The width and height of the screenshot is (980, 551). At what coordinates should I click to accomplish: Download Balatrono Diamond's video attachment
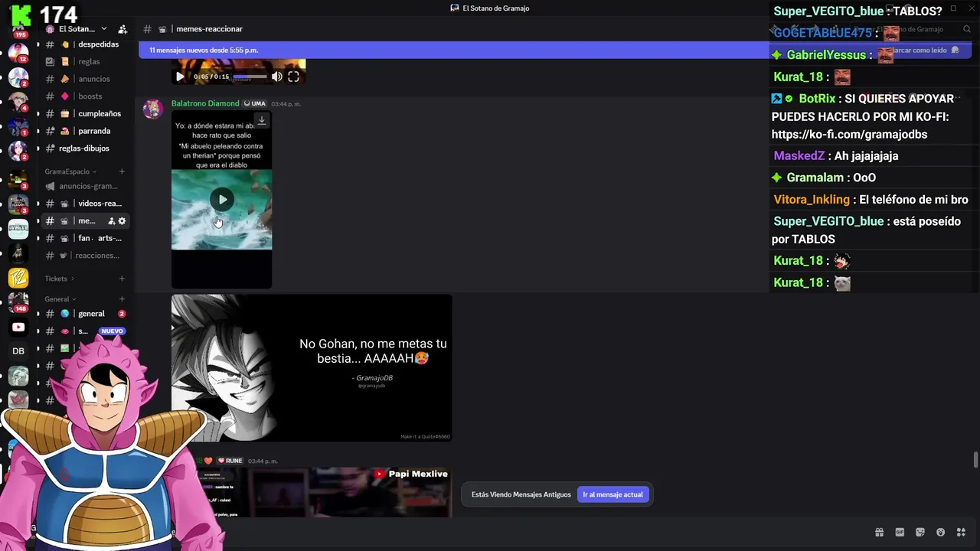tap(261, 120)
